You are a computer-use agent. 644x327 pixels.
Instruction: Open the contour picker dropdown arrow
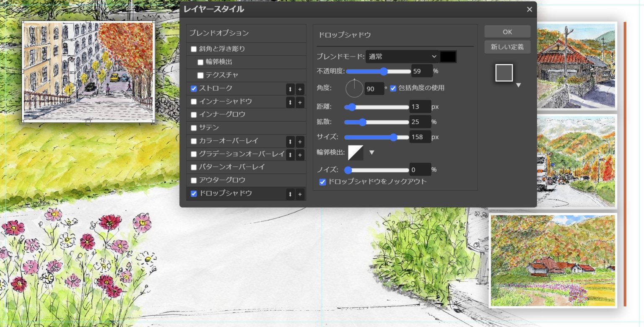point(371,153)
